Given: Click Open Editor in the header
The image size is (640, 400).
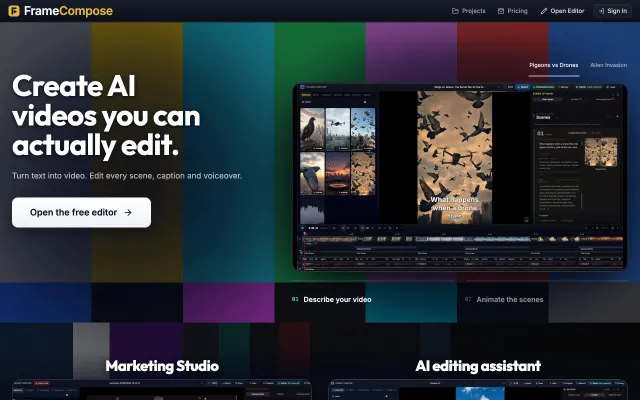Looking at the screenshot, I should 562,11.
